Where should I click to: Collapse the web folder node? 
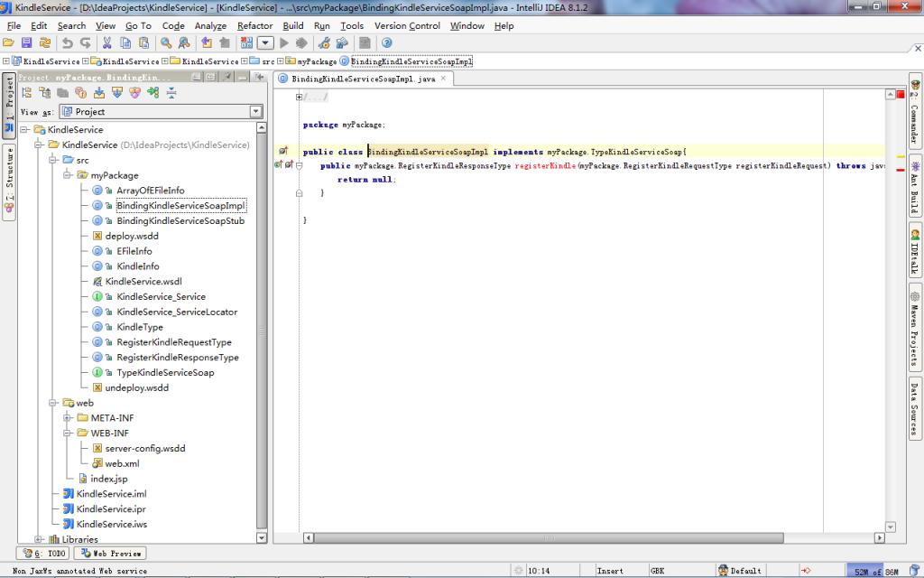(x=52, y=403)
